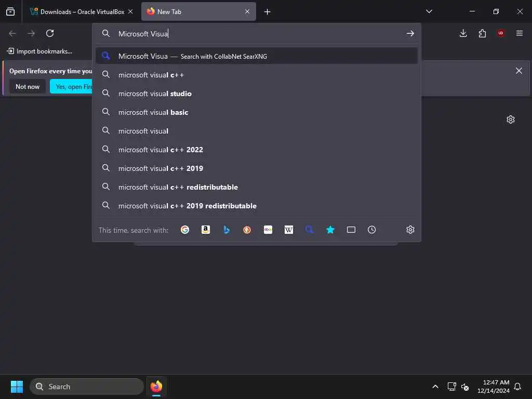Open network status tray icon
532x399 pixels.
click(x=451, y=387)
